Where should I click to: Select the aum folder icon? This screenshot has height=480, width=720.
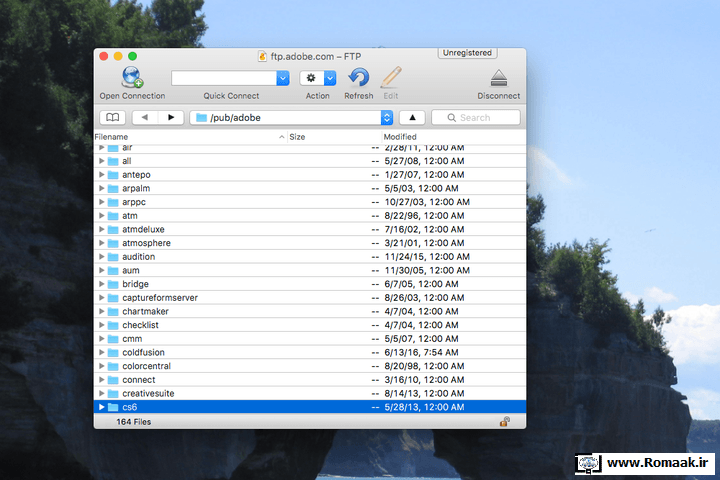(113, 271)
